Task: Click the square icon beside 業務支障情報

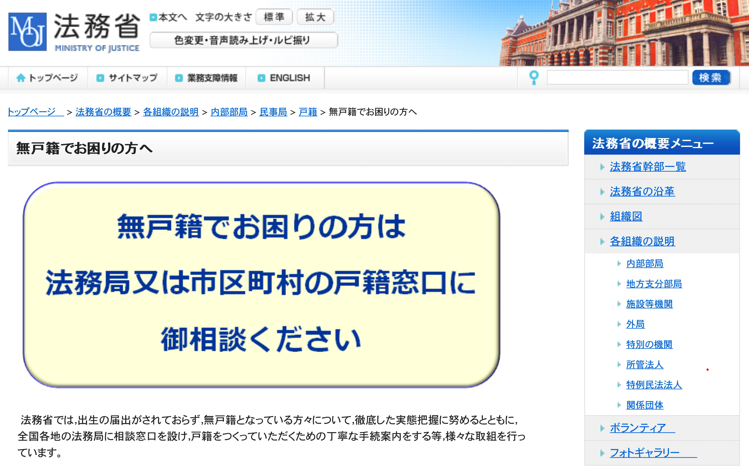Action: click(178, 78)
